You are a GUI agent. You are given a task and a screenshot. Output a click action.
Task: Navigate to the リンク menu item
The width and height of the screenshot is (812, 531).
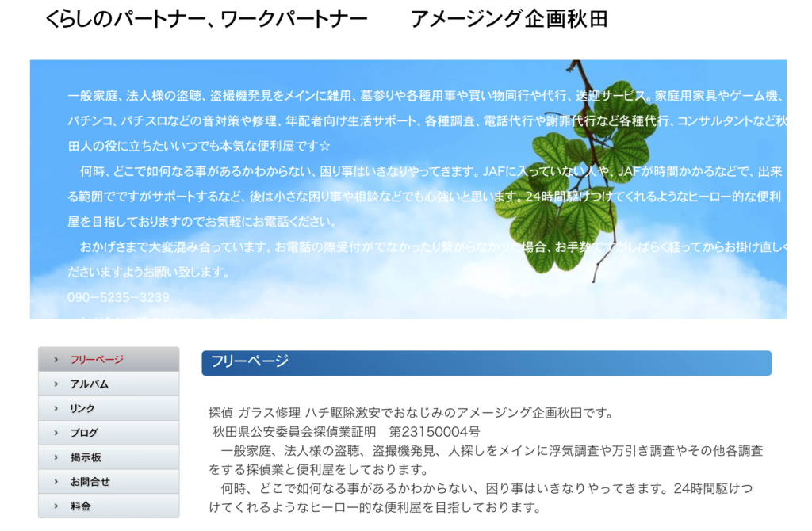click(x=85, y=408)
